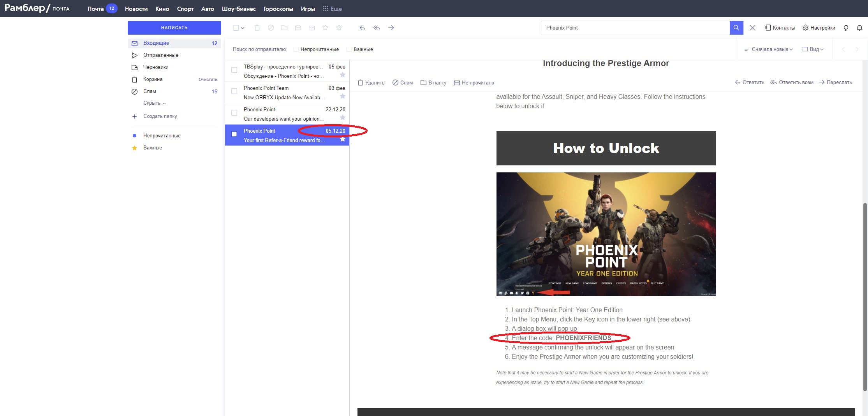Image resolution: width=868 pixels, height=416 pixels.
Task: Select the Входящие inbox folder
Action: 174,43
